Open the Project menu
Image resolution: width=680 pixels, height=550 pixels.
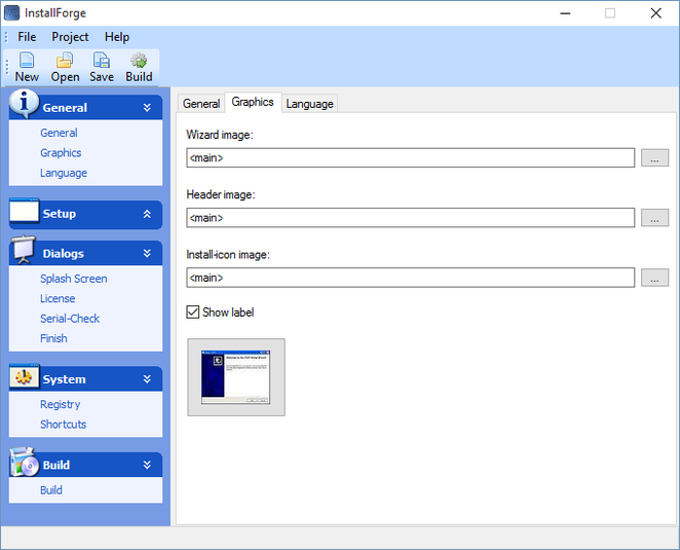point(70,37)
